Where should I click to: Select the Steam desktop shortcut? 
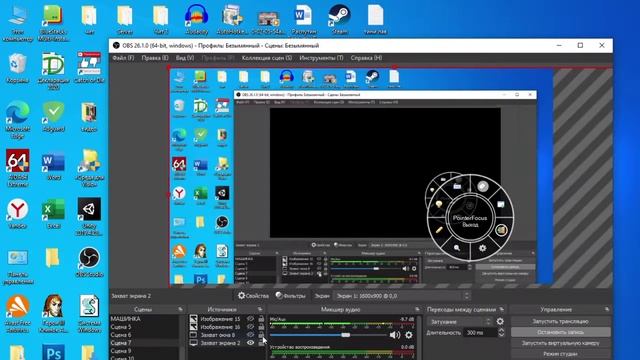(x=339, y=20)
